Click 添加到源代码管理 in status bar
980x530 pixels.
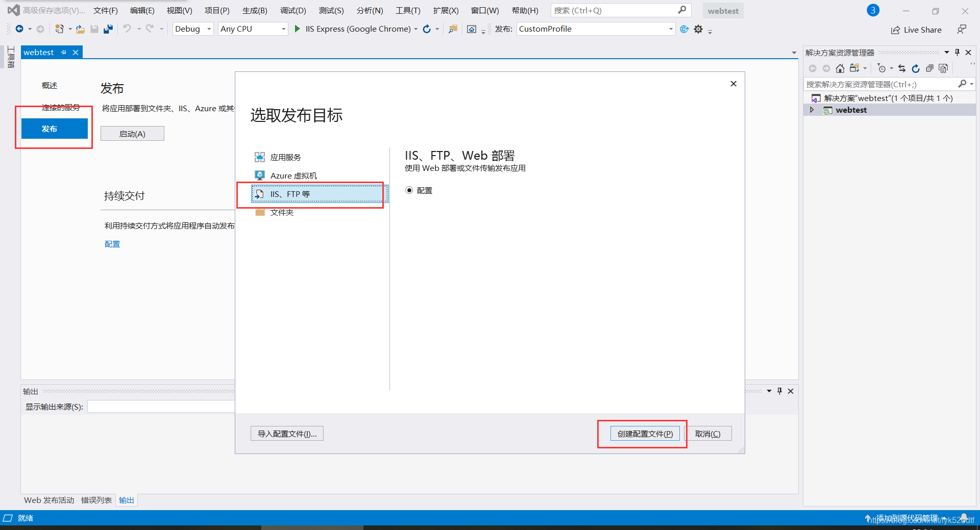coord(907,518)
